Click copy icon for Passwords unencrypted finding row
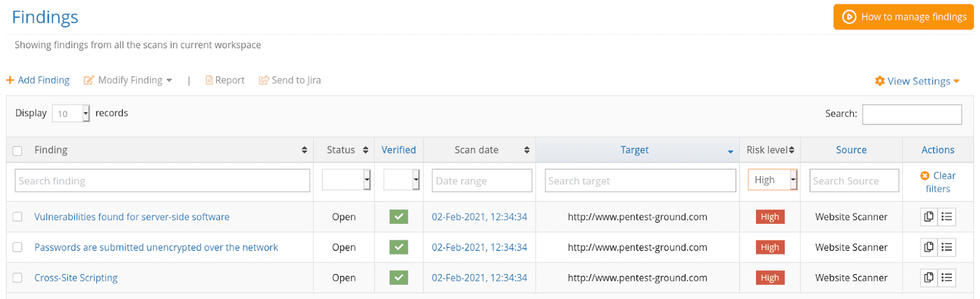This screenshot has width=980, height=299. coord(929,247)
